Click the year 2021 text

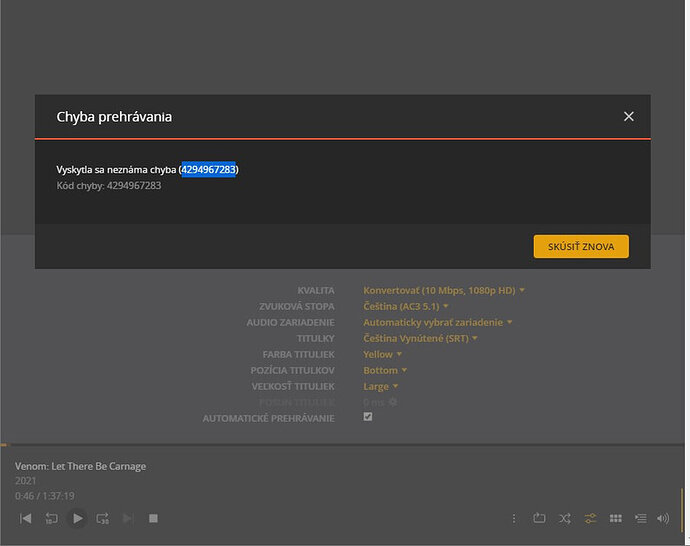click(26, 481)
